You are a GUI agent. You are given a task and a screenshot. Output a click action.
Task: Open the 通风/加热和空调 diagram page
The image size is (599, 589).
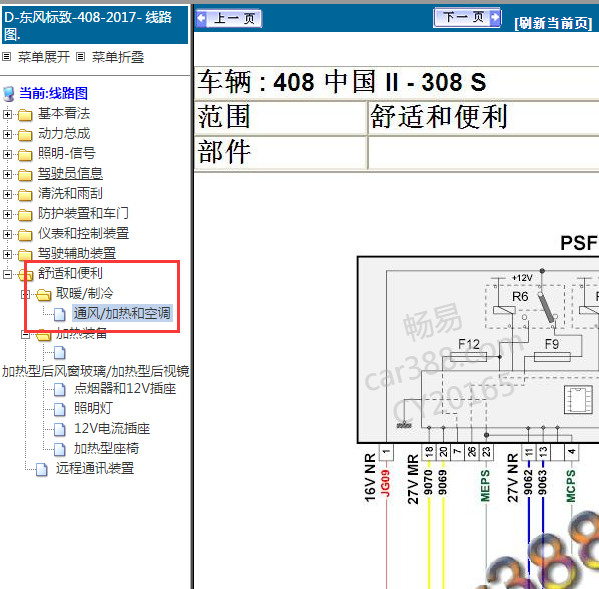click(122, 313)
